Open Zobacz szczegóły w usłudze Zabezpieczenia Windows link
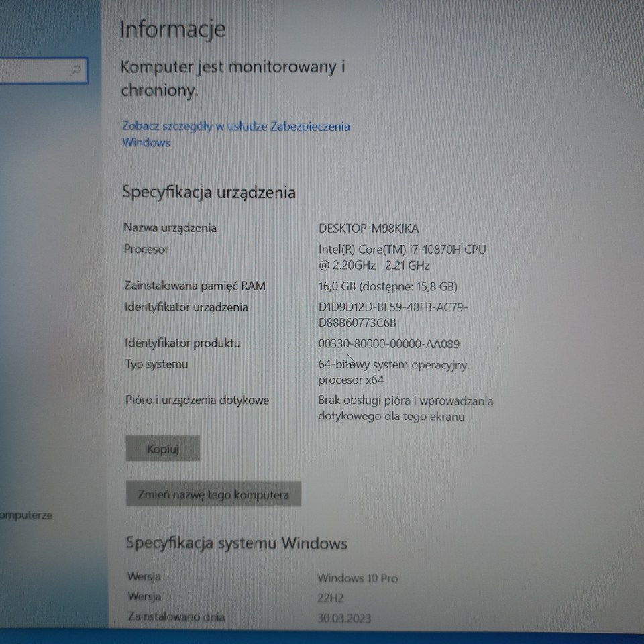Image resolution: width=644 pixels, height=644 pixels. click(235, 134)
